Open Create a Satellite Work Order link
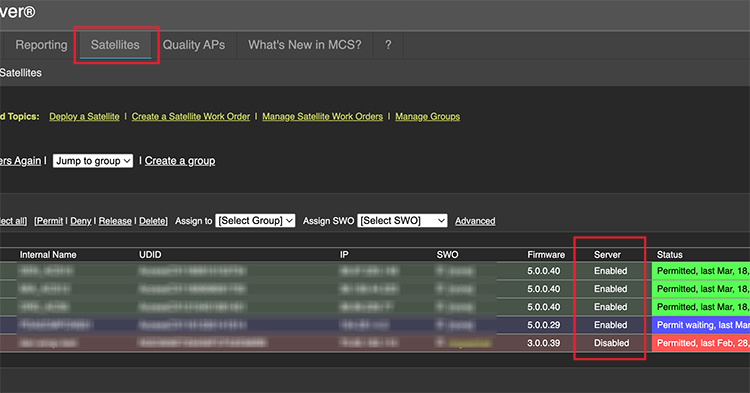Screen dimensions: 750x393 pos(191,117)
